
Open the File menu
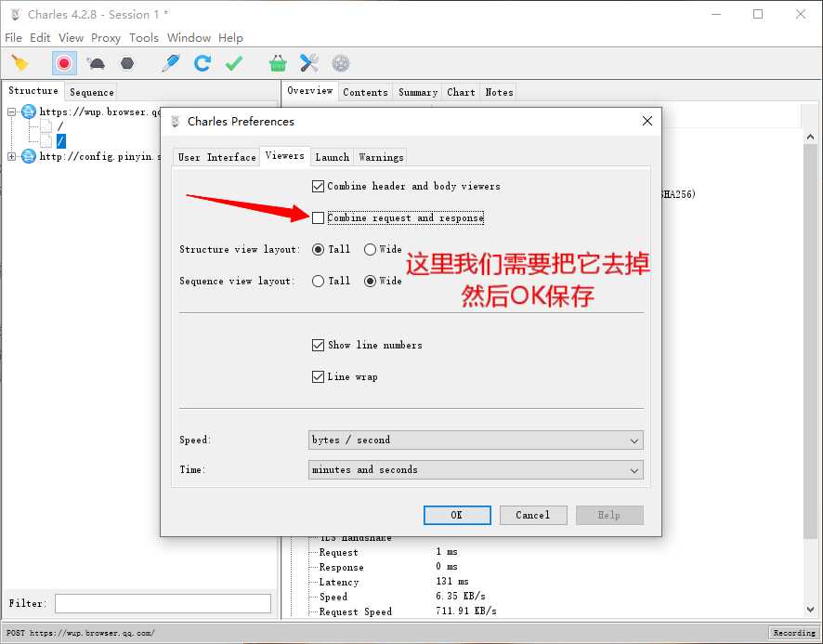coord(13,38)
